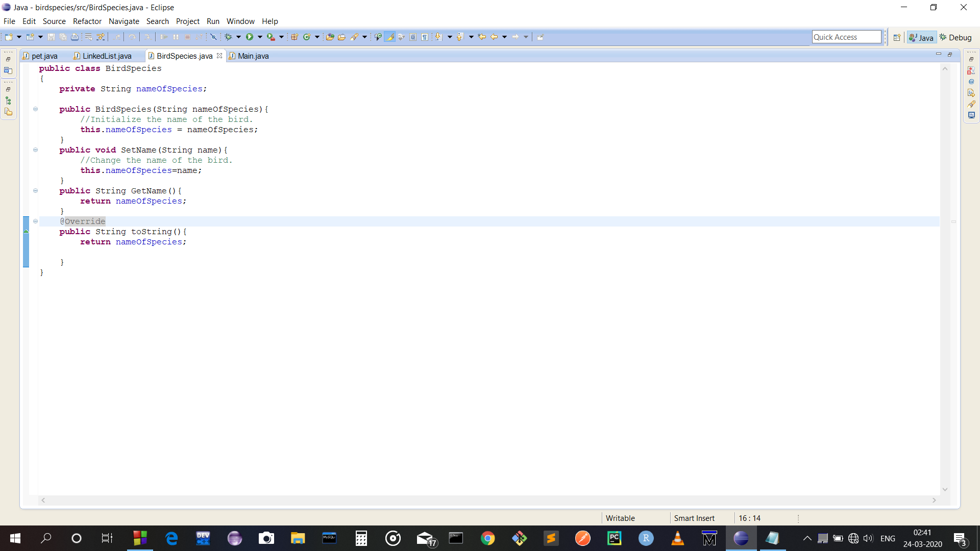Click the horizontal editor scrollbar
The width and height of the screenshot is (980, 551).
(488, 500)
